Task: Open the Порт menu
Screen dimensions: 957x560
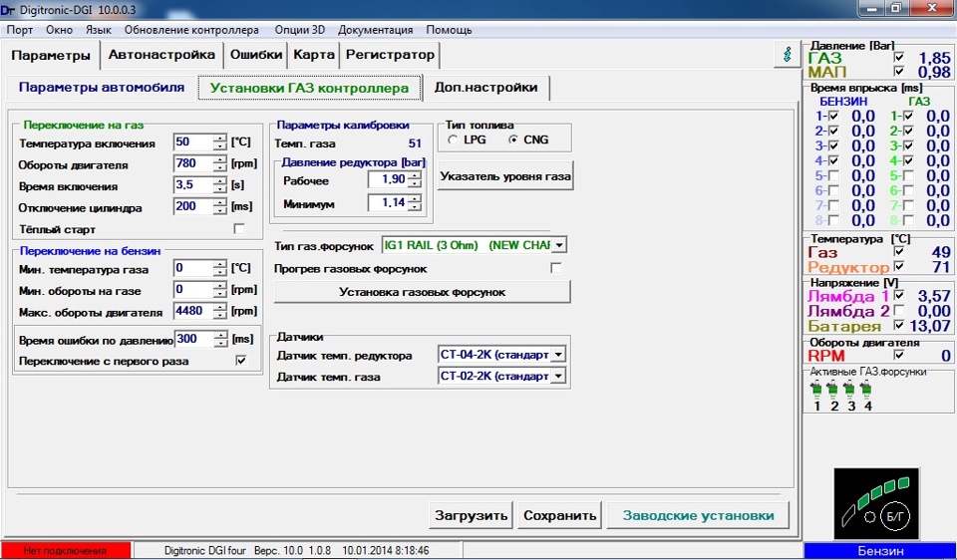Action: pos(20,30)
